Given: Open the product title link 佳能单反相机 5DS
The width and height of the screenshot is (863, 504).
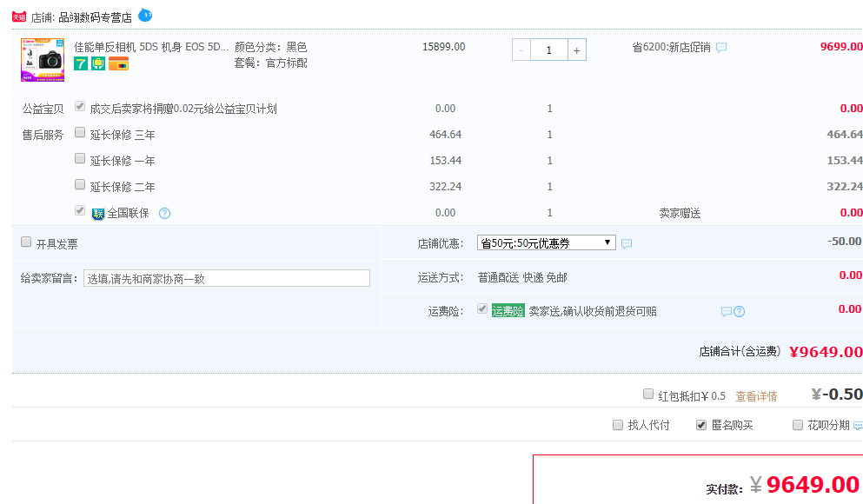Looking at the screenshot, I should (x=151, y=47).
